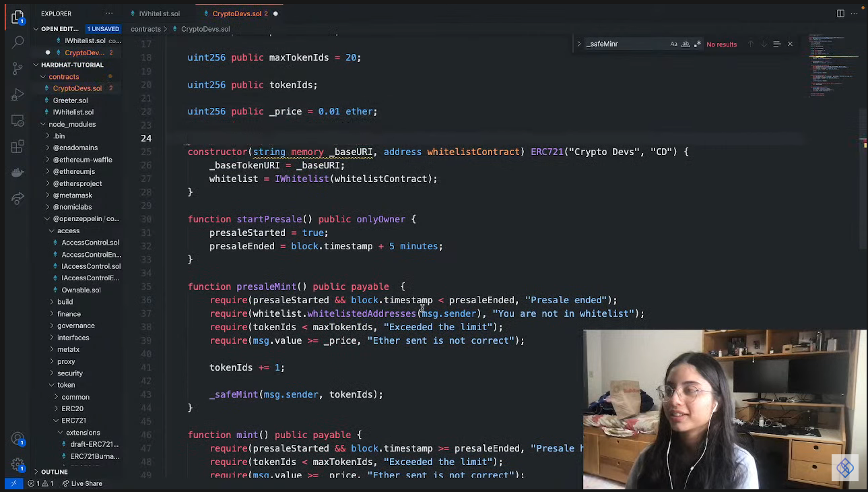Image resolution: width=868 pixels, height=492 pixels.
Task: Toggle Use Regular Expression in find widget
Action: [698, 44]
